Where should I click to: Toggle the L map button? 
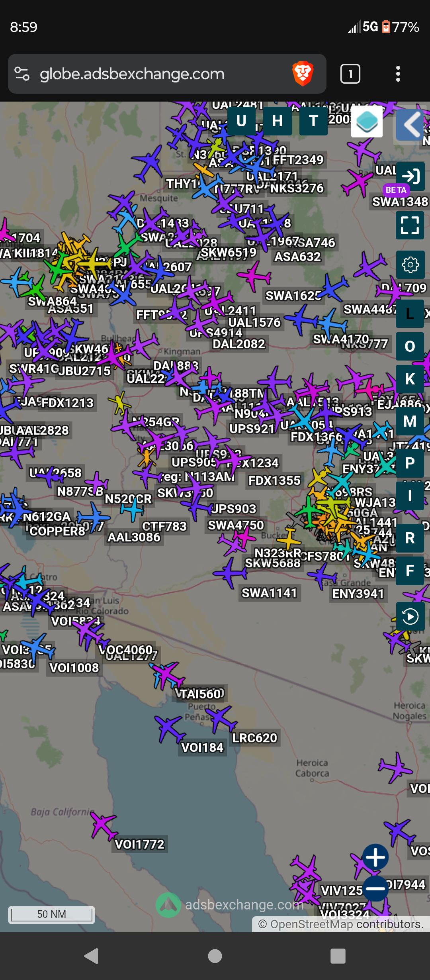click(410, 314)
